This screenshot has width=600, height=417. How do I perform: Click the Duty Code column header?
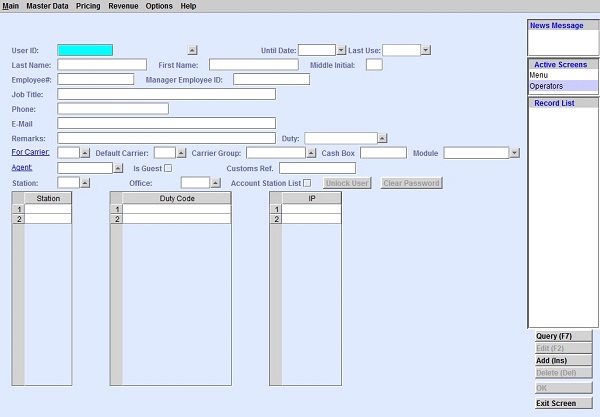(x=177, y=198)
